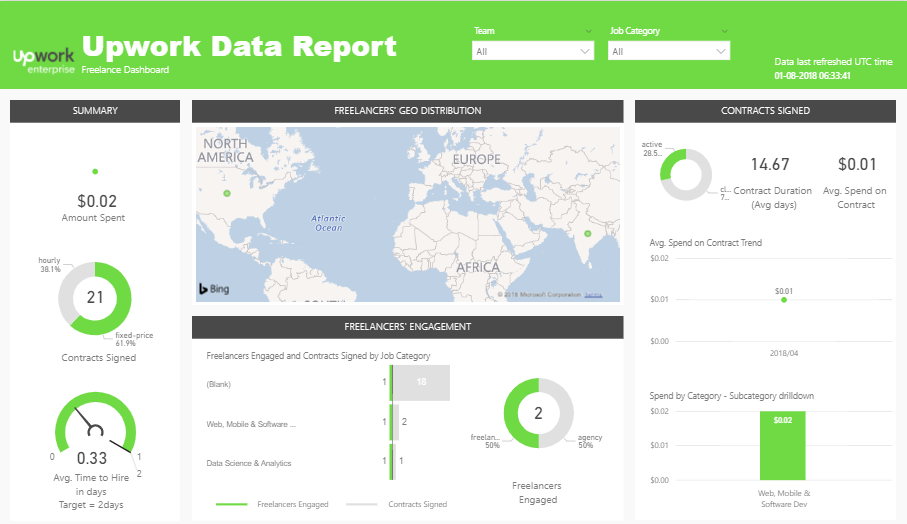Click the Atlantic Ocean label on the map
The height and width of the screenshot is (524, 907).
(328, 223)
